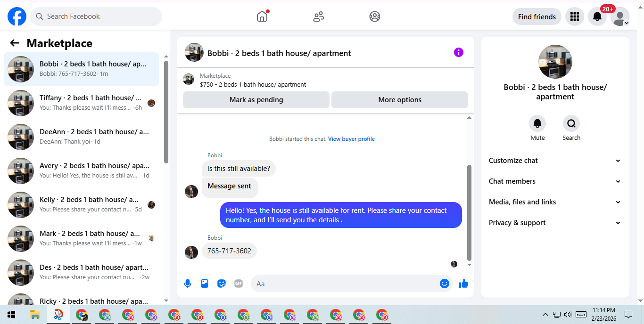
Task: Choose a GIF icon in composer
Action: coord(239,283)
